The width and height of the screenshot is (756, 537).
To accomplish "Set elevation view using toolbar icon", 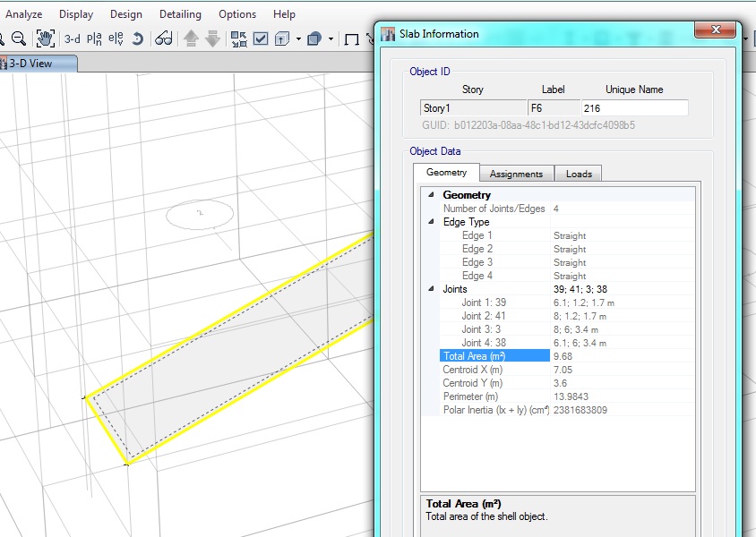I will 116,38.
